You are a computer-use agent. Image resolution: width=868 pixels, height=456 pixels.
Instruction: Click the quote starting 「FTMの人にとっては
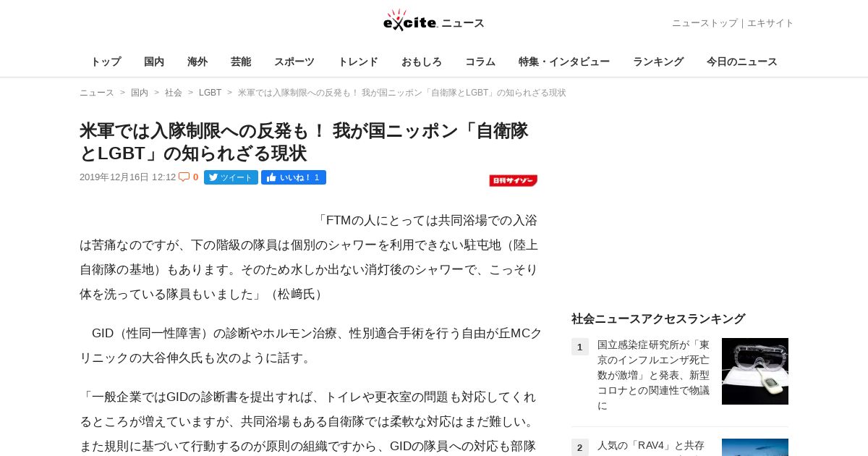tap(309, 257)
